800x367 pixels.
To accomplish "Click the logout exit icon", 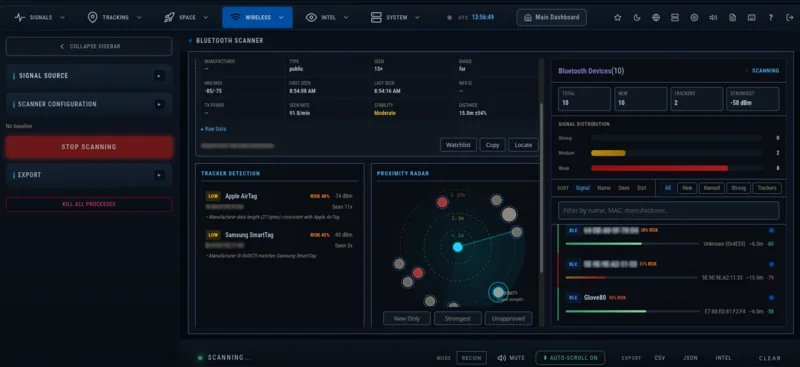I will 790,17.
